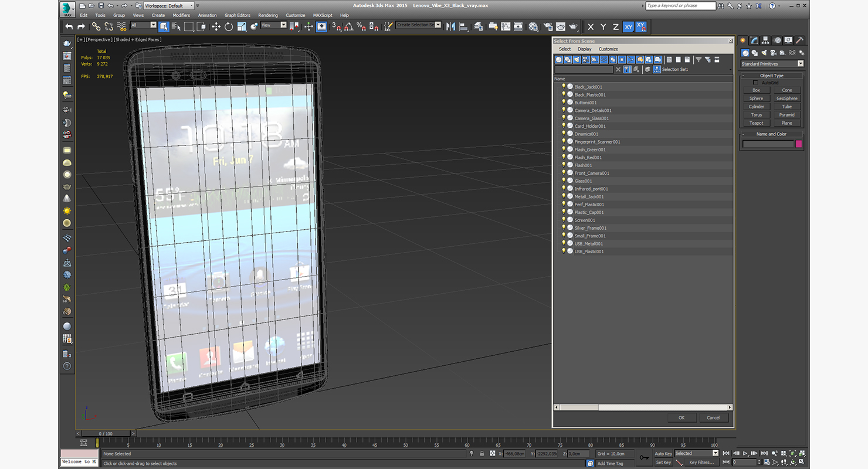
Task: Click the Cylinder primitive button
Action: tap(757, 107)
